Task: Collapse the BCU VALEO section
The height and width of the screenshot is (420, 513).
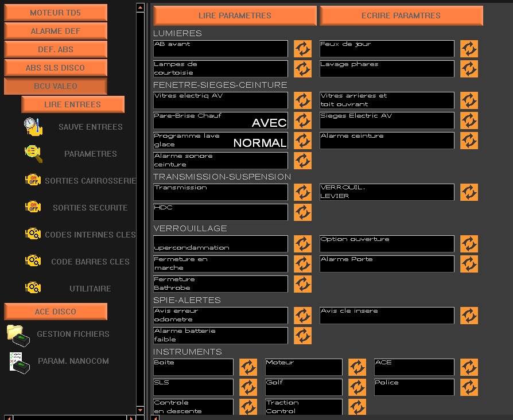Action: coord(56,86)
